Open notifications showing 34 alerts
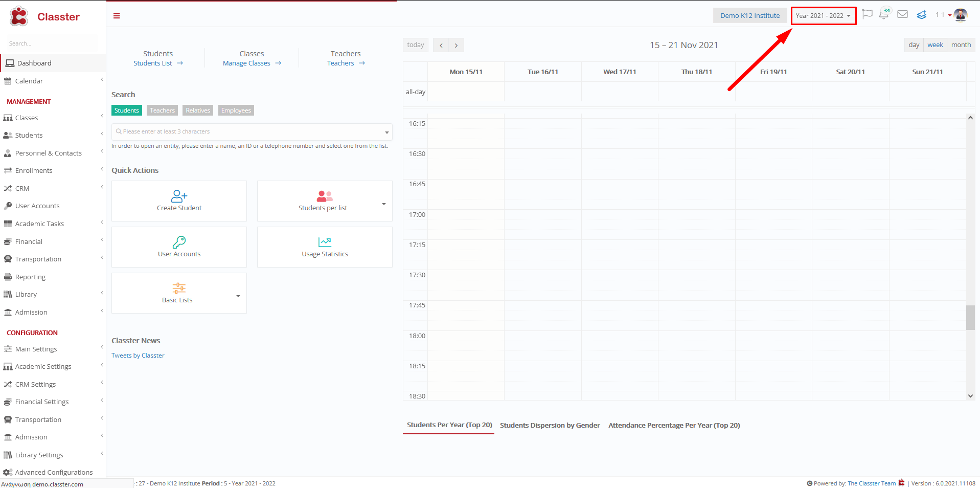 (x=884, y=15)
